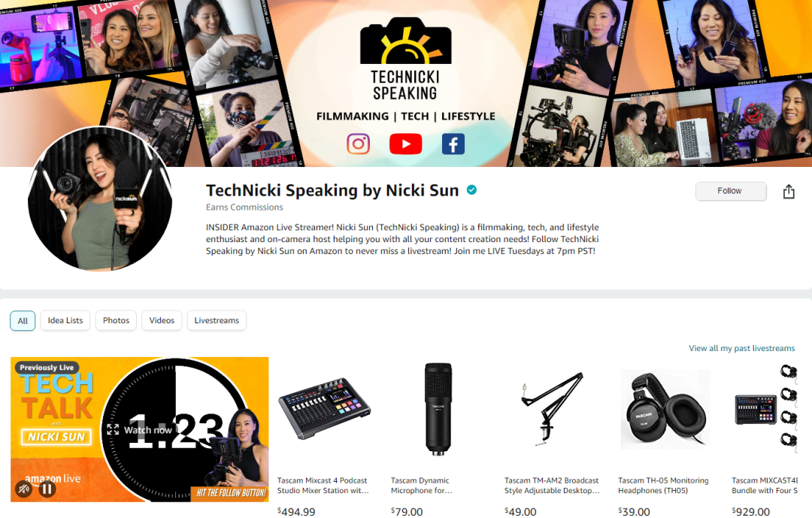This screenshot has width=812, height=518.
Task: Click the share icon beside Follow
Action: (x=788, y=191)
